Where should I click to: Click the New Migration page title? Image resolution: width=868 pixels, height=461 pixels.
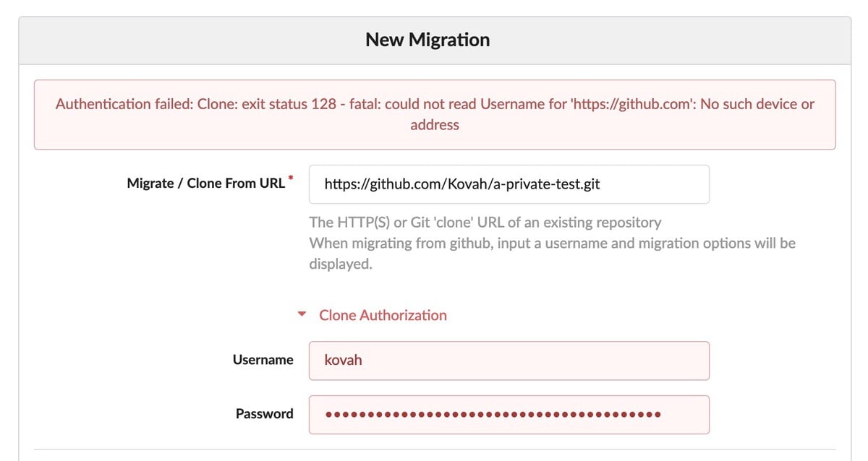pyautogui.click(x=427, y=39)
